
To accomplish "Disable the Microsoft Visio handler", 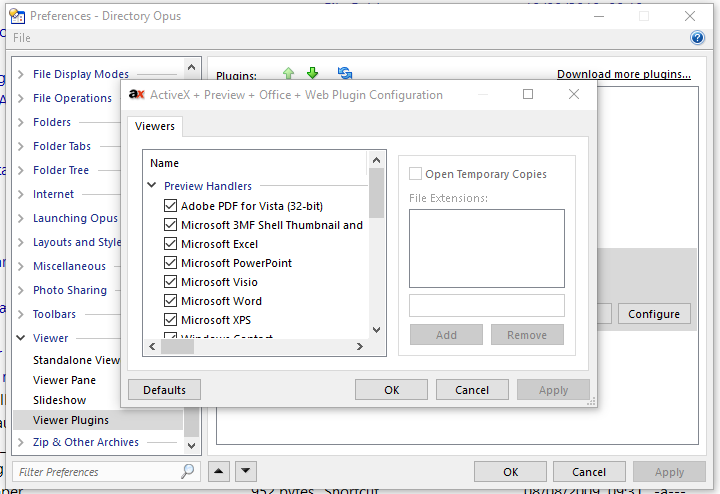I will tap(170, 282).
